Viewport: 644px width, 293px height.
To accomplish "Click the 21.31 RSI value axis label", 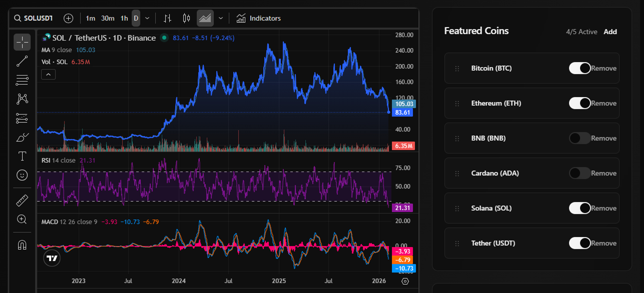I will tap(403, 208).
